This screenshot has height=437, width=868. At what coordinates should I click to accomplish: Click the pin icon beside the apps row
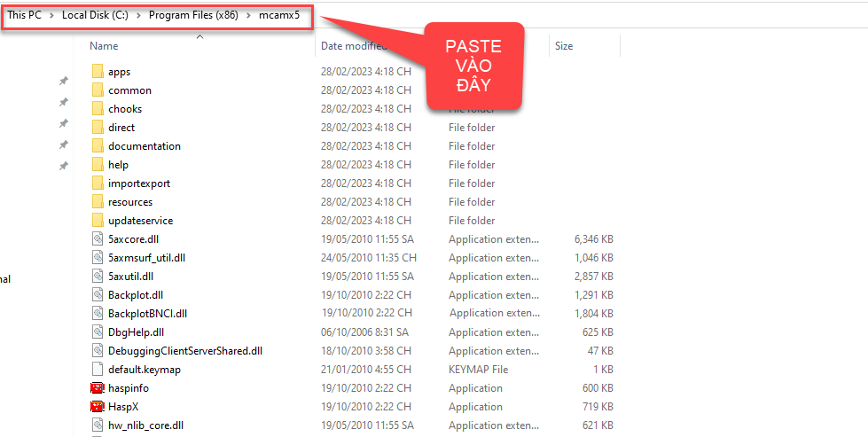pyautogui.click(x=64, y=82)
